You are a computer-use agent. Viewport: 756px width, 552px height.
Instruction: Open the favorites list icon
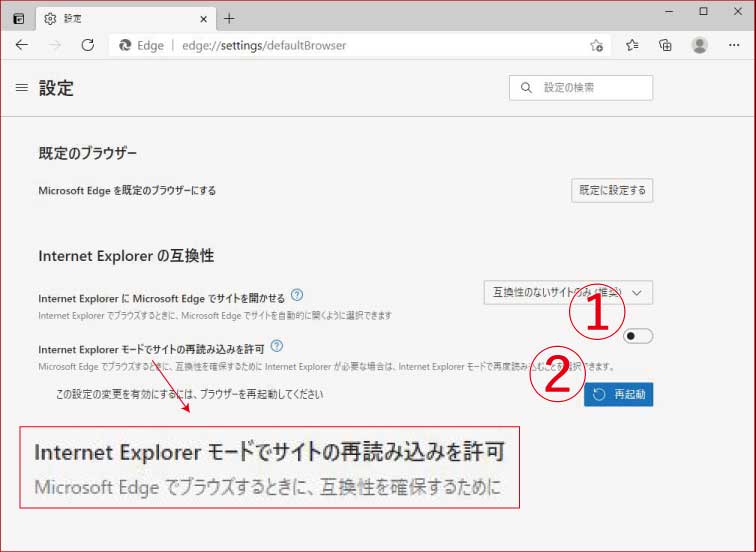click(632, 45)
